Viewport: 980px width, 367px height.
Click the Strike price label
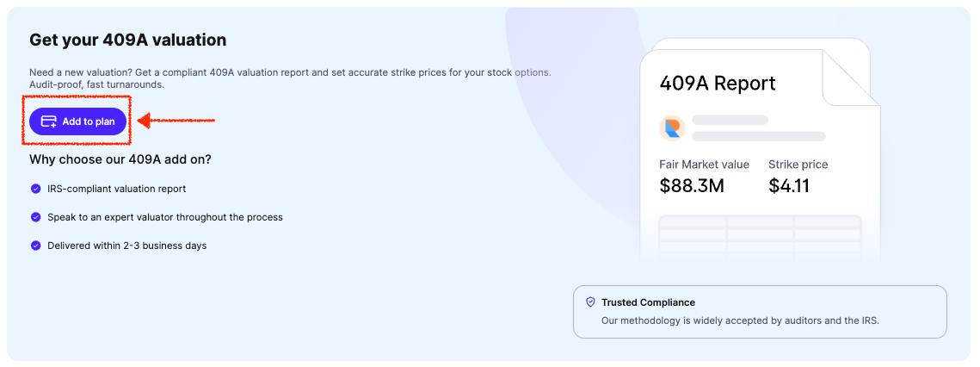click(x=798, y=165)
